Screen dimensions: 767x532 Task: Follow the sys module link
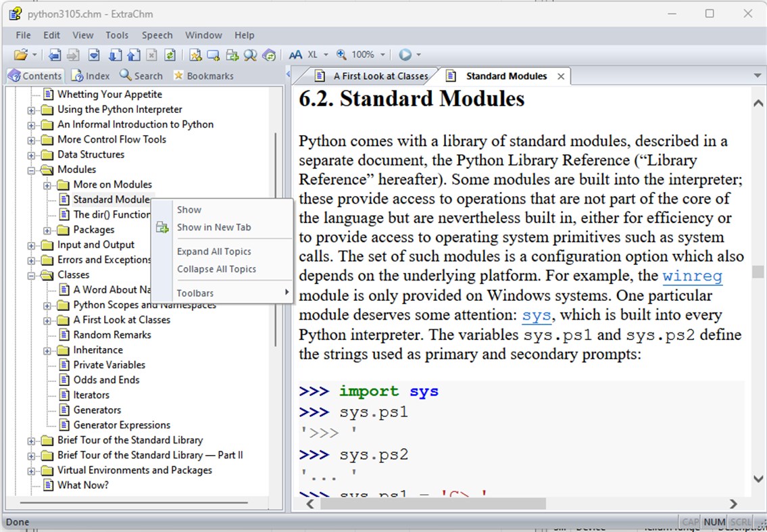pos(537,315)
